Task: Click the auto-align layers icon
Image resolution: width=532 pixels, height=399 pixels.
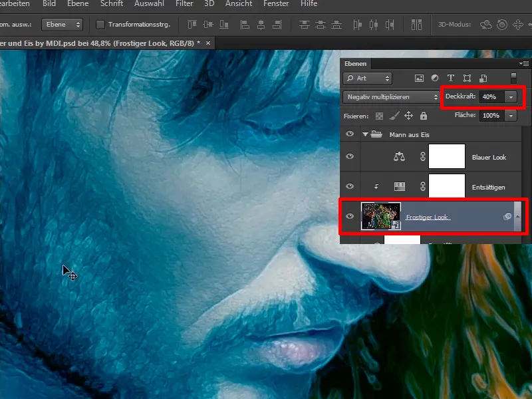Action: [x=416, y=25]
